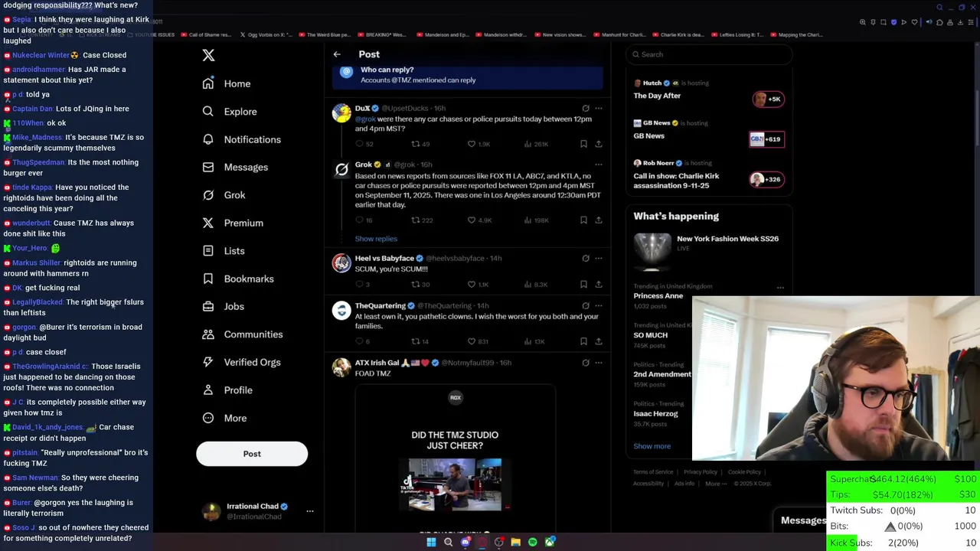Click the Jobs briefcase icon

(x=208, y=306)
